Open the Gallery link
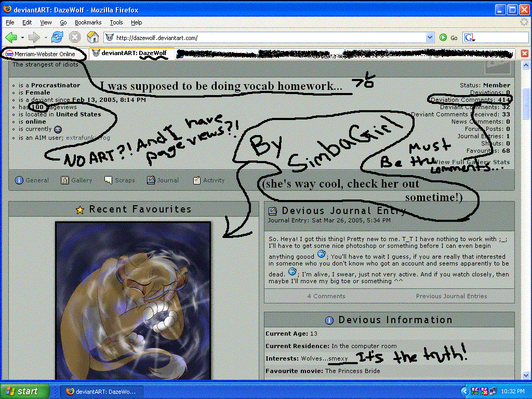532x399 pixels. point(82,180)
